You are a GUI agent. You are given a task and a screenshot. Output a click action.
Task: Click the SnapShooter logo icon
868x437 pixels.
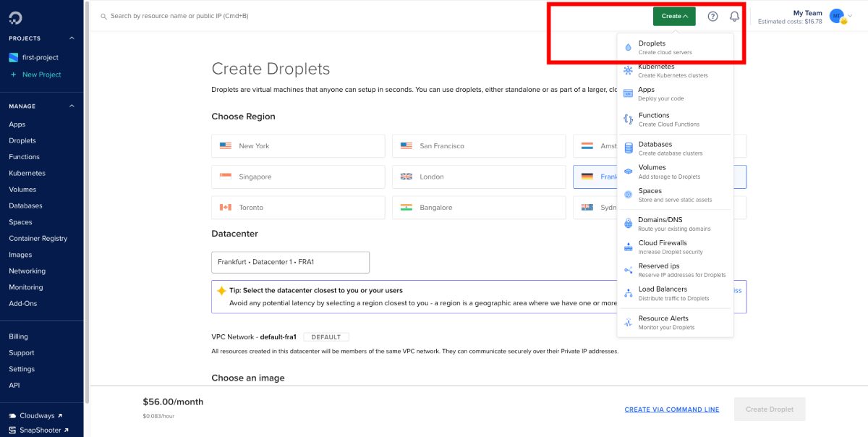[x=13, y=430]
